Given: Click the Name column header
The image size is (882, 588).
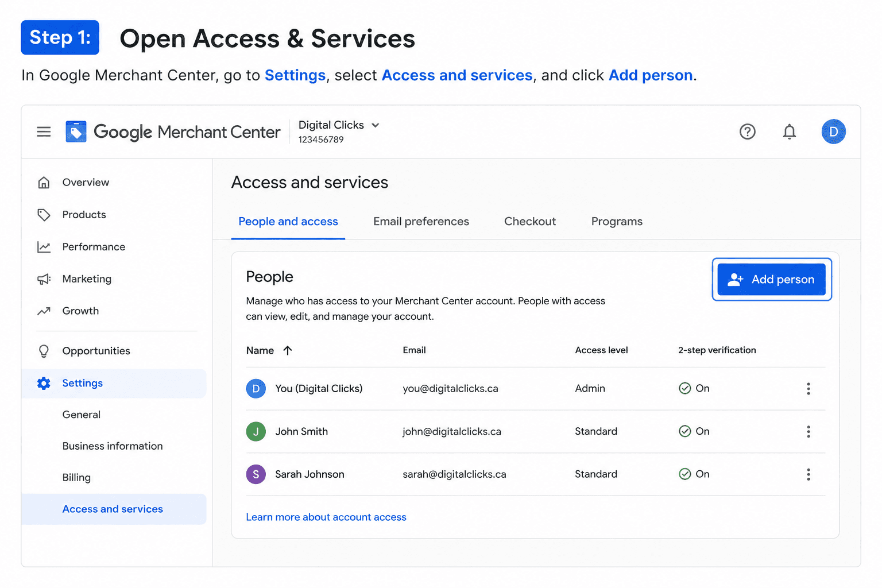Looking at the screenshot, I should (260, 350).
